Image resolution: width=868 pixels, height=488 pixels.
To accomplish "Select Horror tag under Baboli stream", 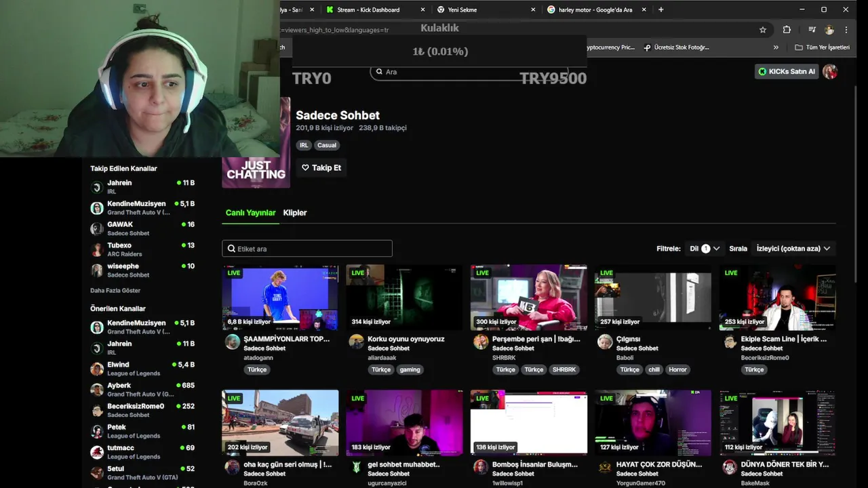I will [x=678, y=369].
